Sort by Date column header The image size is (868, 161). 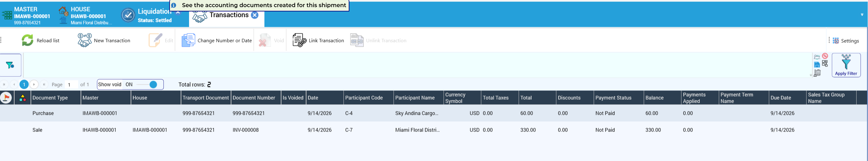325,98
